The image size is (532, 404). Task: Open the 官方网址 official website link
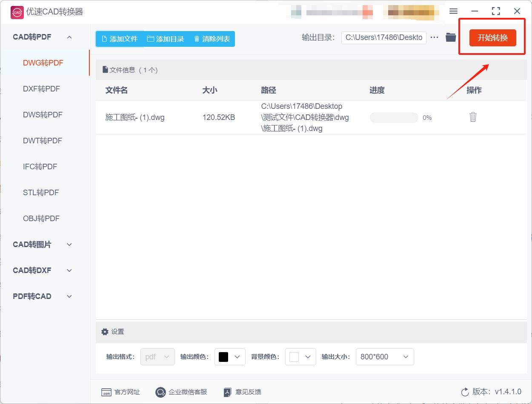121,392
